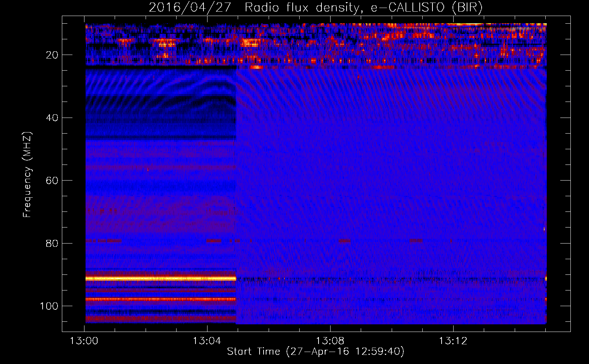The image size is (589, 364).
Task: Click the bright yellow emission band near 91 MHz
Action: (x=161, y=278)
